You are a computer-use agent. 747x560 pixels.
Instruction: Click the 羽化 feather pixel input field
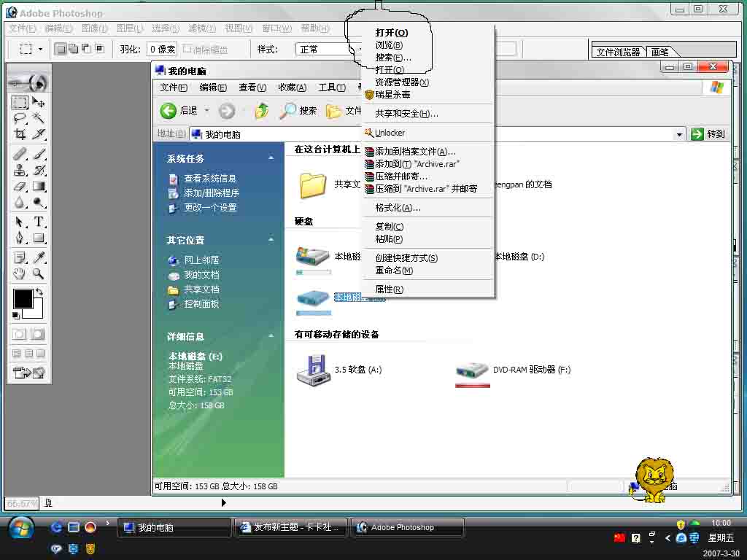(x=161, y=49)
